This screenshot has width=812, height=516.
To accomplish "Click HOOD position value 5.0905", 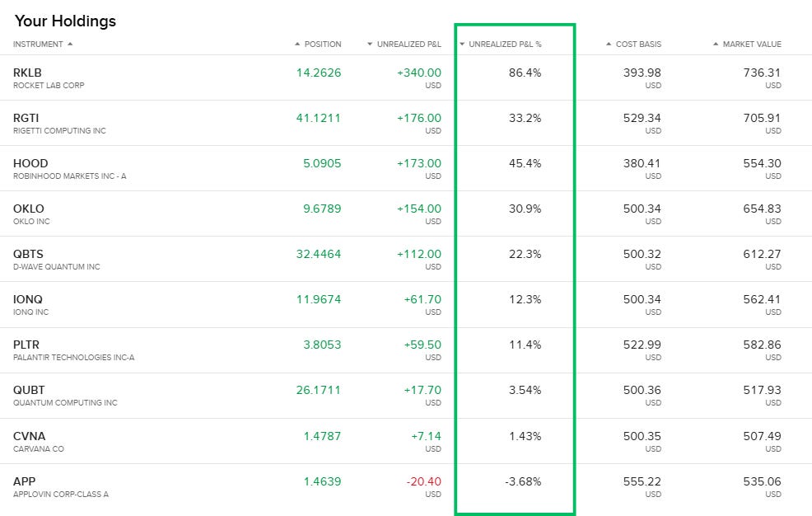I will (x=322, y=163).
